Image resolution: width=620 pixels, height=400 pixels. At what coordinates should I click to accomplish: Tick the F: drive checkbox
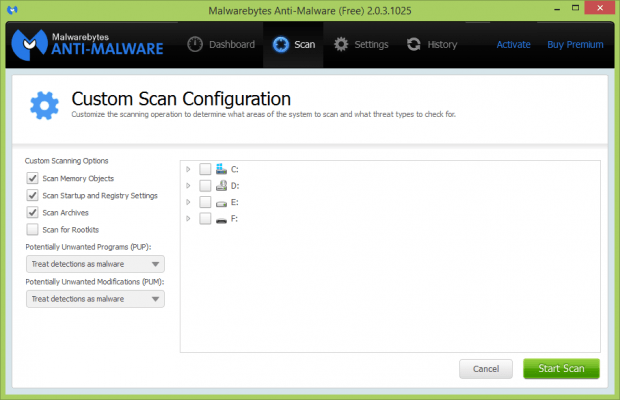click(205, 219)
